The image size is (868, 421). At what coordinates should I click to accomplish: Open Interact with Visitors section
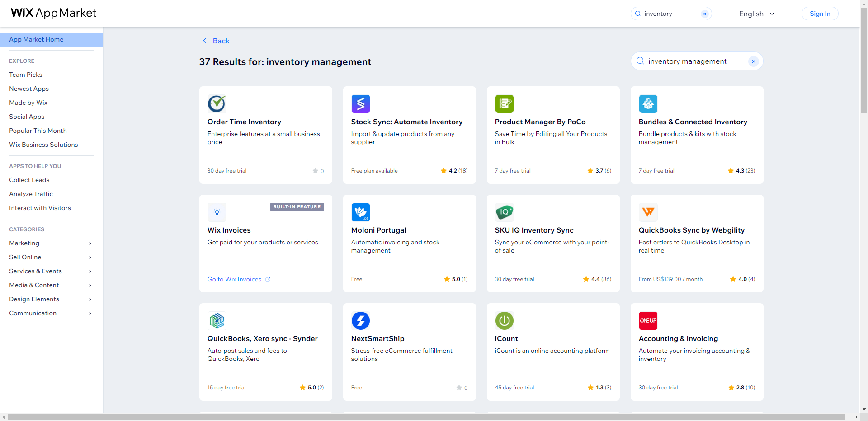(40, 208)
